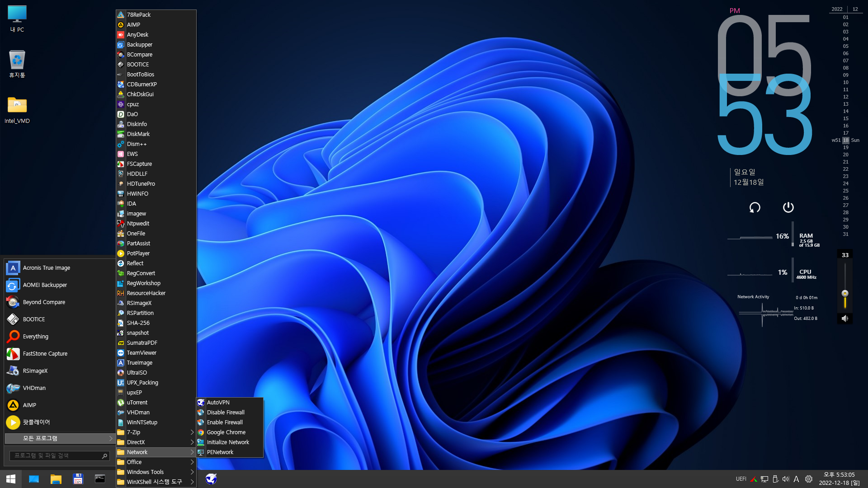
Task: Open the Intel_VMD folder on desktop
Action: pyautogui.click(x=17, y=110)
